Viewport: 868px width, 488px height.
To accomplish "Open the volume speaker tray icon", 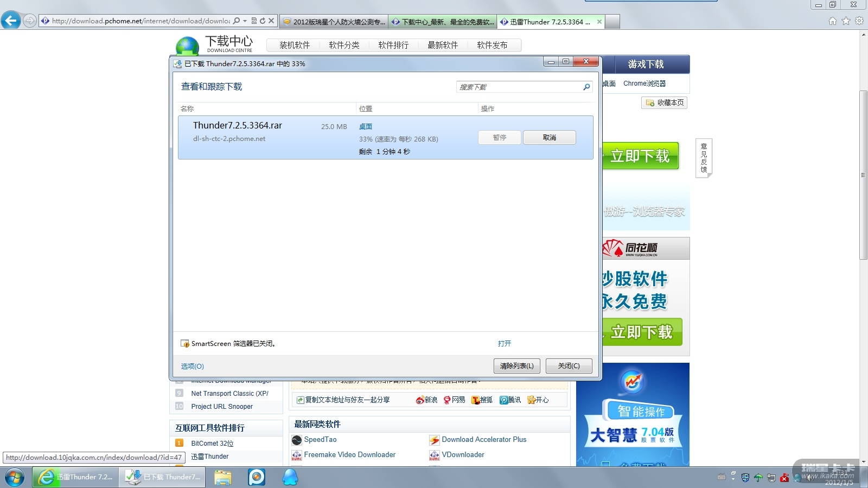I will [x=810, y=478].
